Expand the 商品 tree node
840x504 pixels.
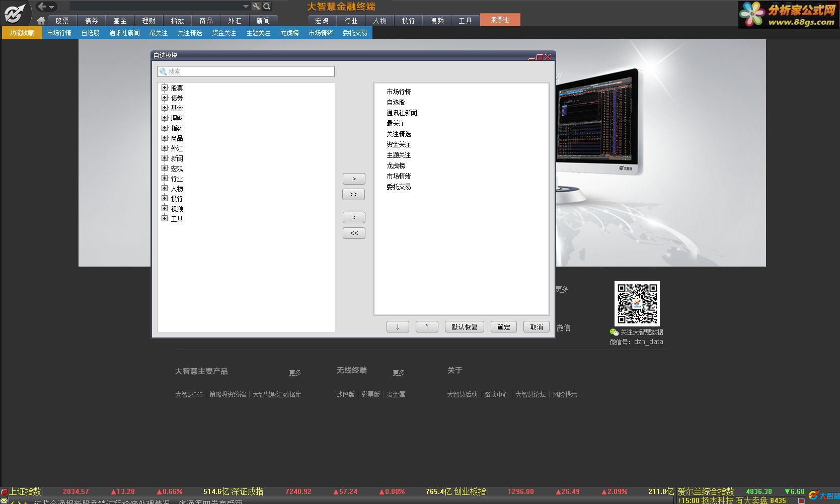(x=165, y=138)
